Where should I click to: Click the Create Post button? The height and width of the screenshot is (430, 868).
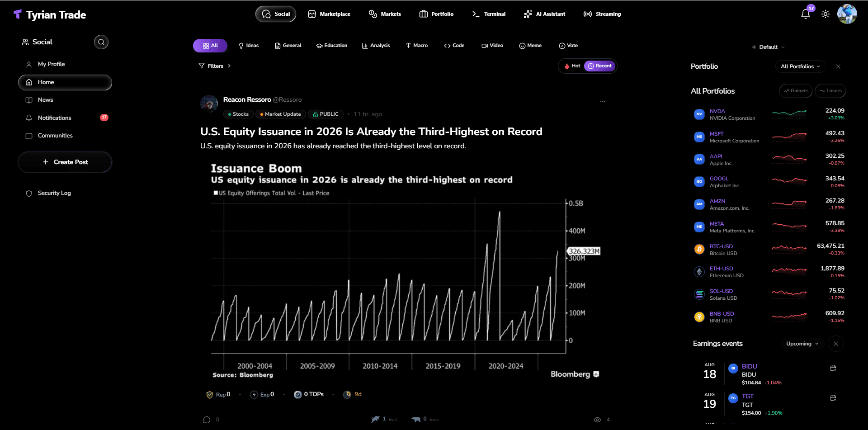tap(65, 162)
